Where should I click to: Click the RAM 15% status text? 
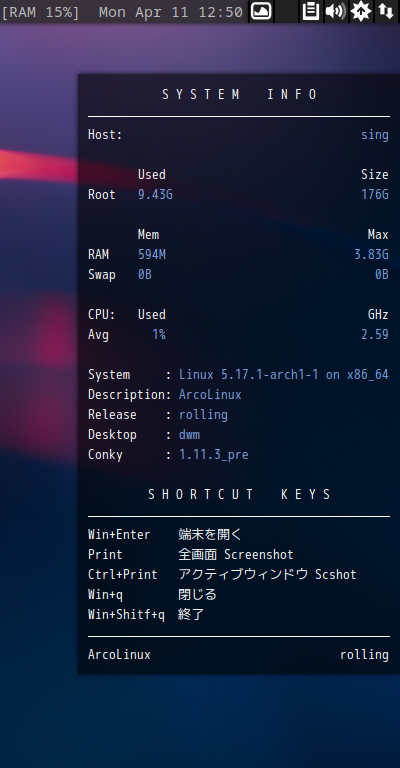pyautogui.click(x=40, y=12)
